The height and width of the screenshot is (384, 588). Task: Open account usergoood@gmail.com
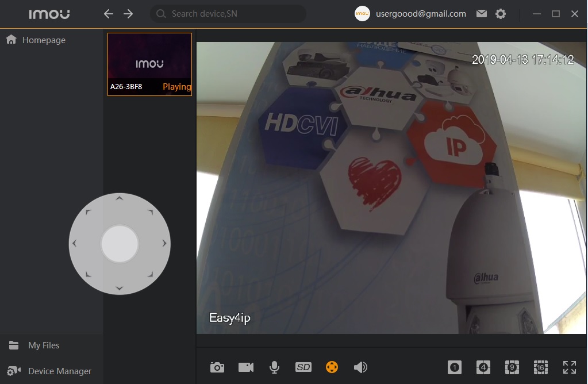pyautogui.click(x=421, y=14)
